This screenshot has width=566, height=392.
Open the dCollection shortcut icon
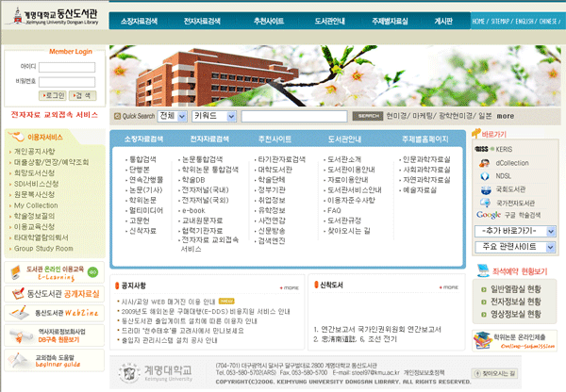(484, 163)
